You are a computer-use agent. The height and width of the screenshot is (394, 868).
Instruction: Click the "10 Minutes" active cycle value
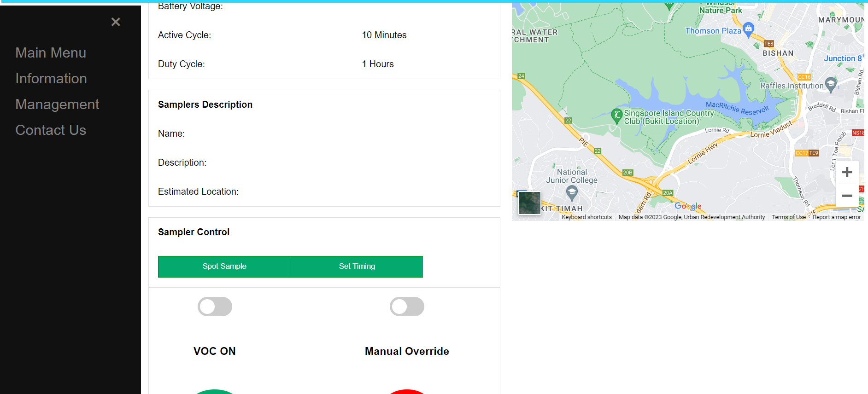click(384, 35)
